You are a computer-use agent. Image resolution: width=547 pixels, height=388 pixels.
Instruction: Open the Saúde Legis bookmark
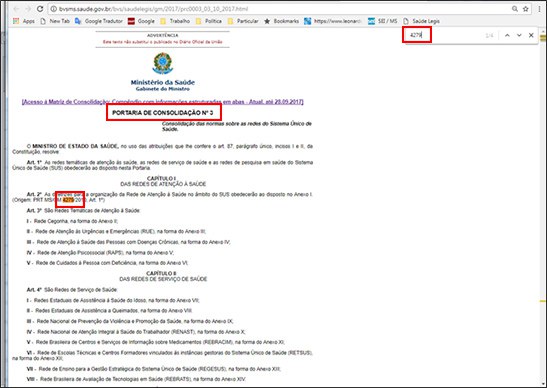pyautogui.click(x=421, y=21)
